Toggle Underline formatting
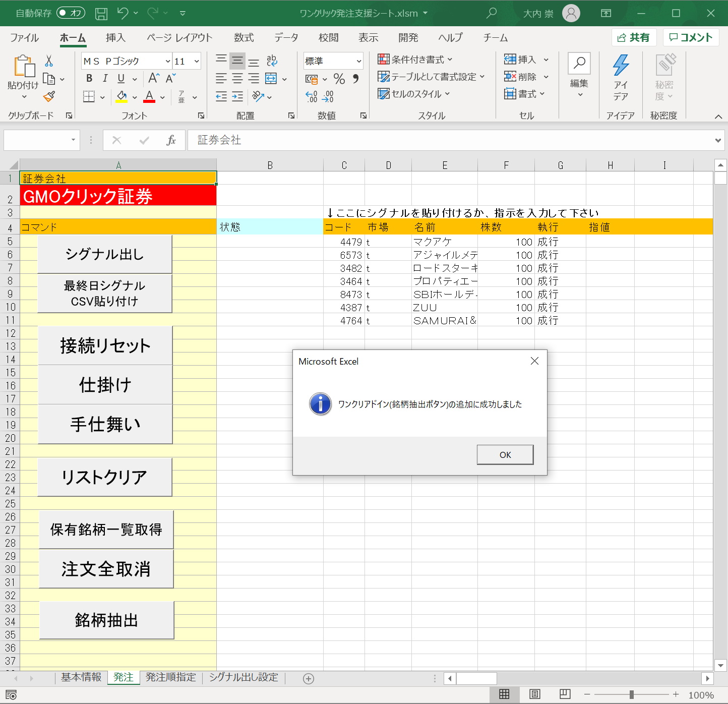Screen dimensions: 728x704 (121, 78)
